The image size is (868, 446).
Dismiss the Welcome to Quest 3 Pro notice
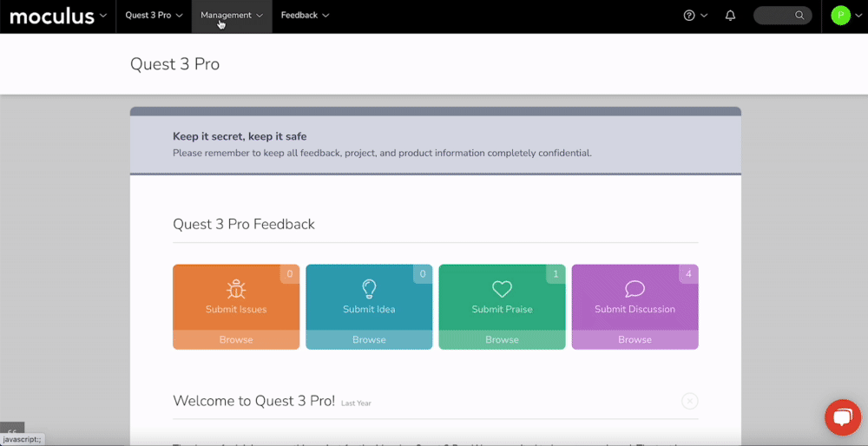[x=690, y=401]
